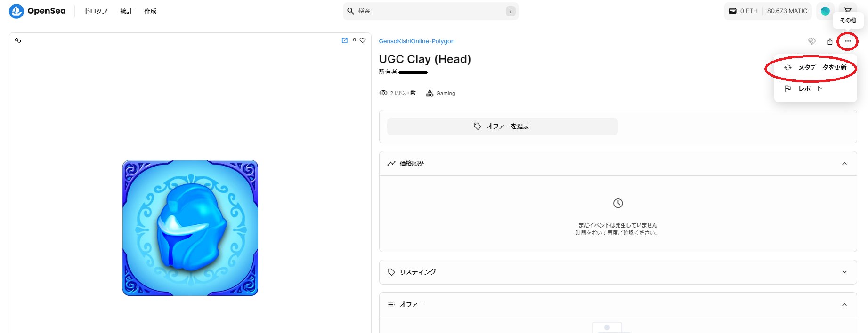Image resolution: width=868 pixels, height=333 pixels.
Task: Open the GensoKishiOnline-Polygon collection link
Action: [416, 41]
